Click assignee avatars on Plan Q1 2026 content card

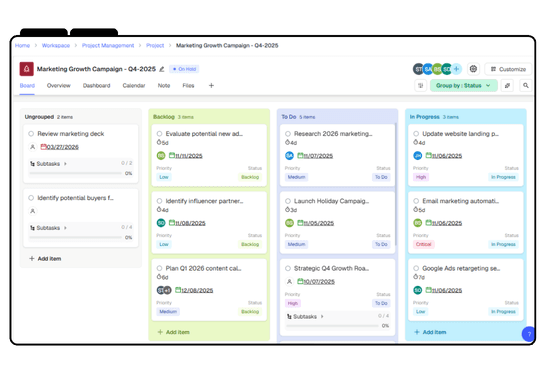(x=164, y=290)
